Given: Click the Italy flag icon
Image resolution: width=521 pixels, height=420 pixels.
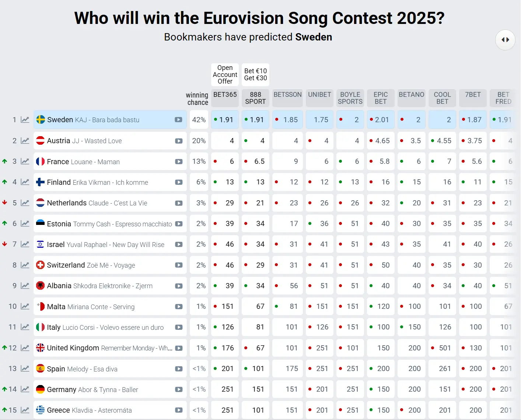Looking at the screenshot, I should (x=40, y=327).
